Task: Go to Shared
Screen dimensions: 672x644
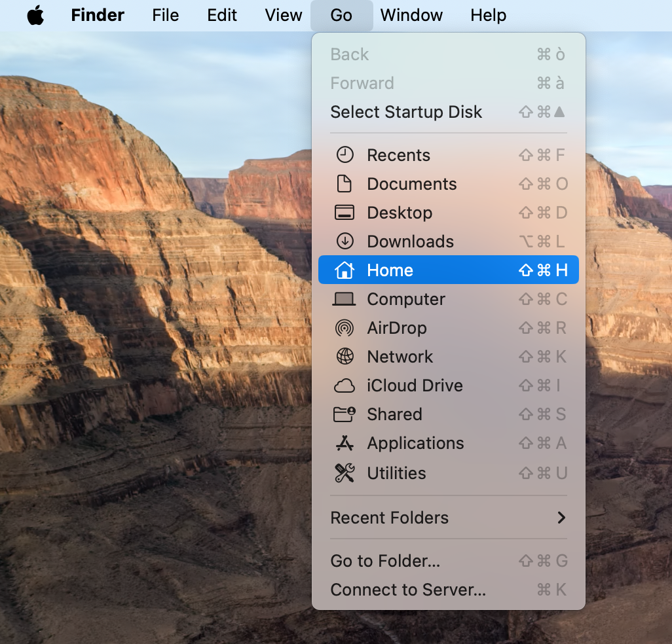Action: (x=448, y=414)
